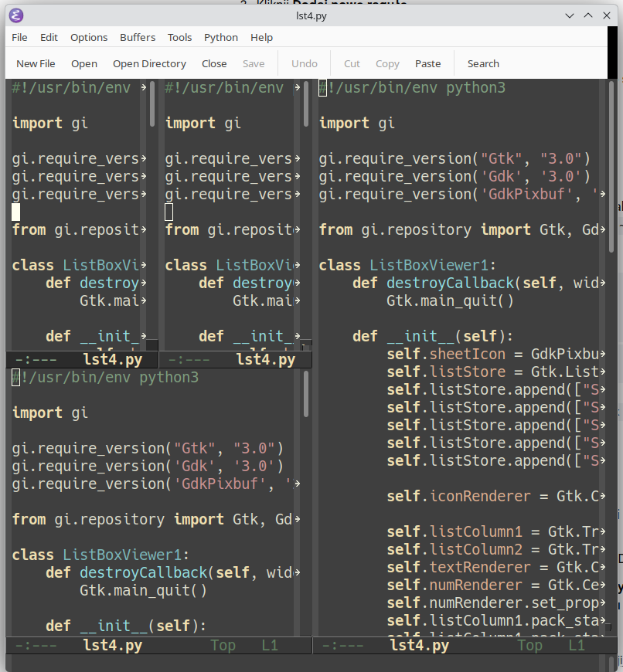This screenshot has width=623, height=672.
Task: Click the Open Directory toolbar button
Action: (x=149, y=64)
